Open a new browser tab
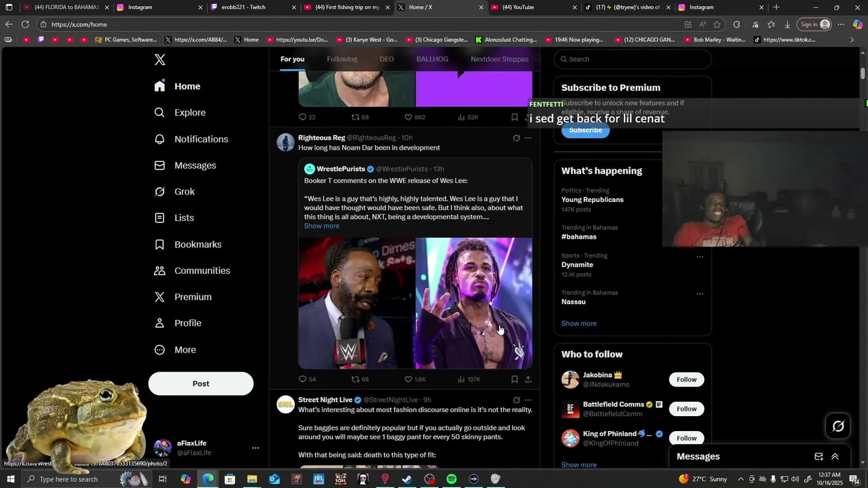This screenshot has height=488, width=868. 776,7
